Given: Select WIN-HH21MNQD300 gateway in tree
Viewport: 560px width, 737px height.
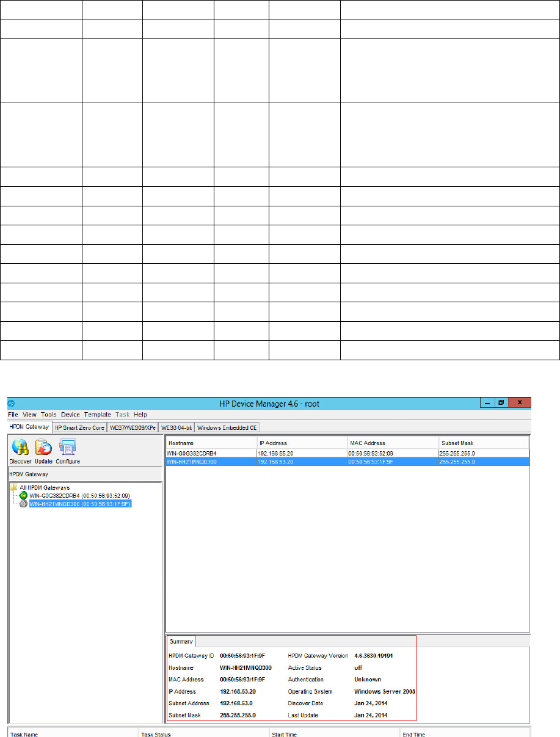Looking at the screenshot, I should (81, 504).
